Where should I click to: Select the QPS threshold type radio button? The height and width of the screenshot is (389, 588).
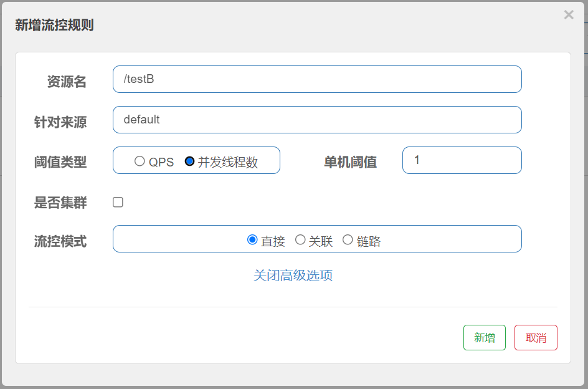point(140,161)
